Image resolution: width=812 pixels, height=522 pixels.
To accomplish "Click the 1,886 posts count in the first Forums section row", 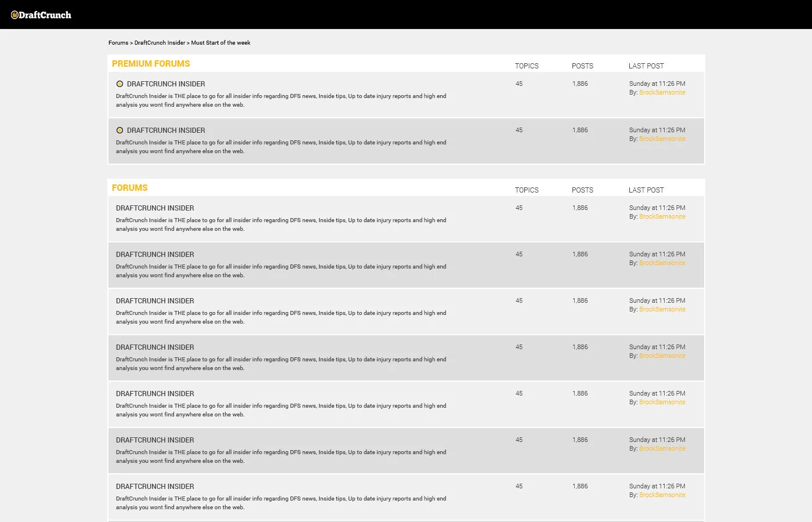I will pyautogui.click(x=580, y=208).
